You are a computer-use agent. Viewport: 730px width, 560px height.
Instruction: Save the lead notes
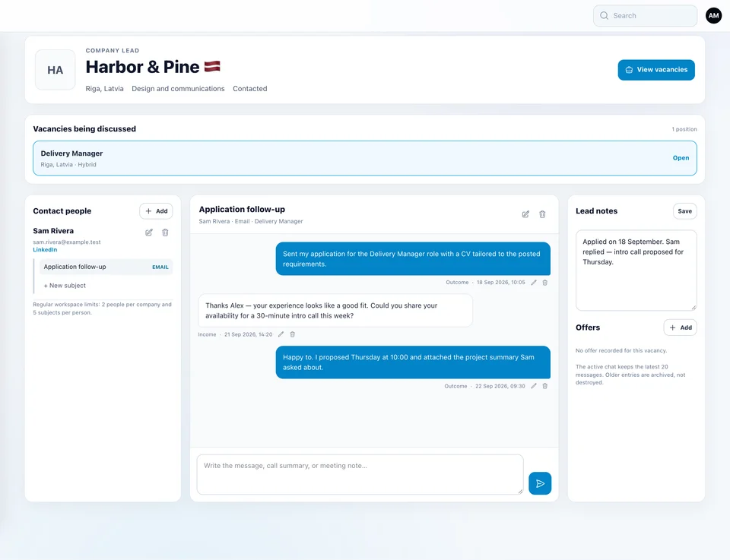click(x=685, y=211)
